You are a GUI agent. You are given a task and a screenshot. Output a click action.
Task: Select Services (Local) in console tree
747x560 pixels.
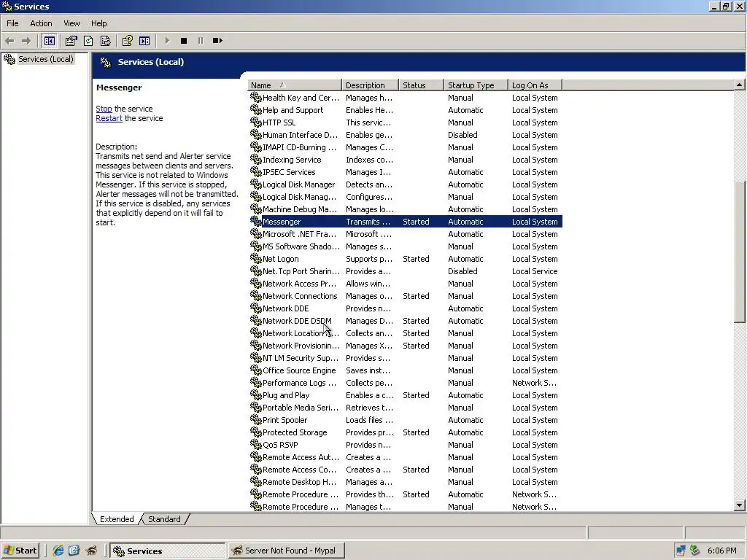46,59
